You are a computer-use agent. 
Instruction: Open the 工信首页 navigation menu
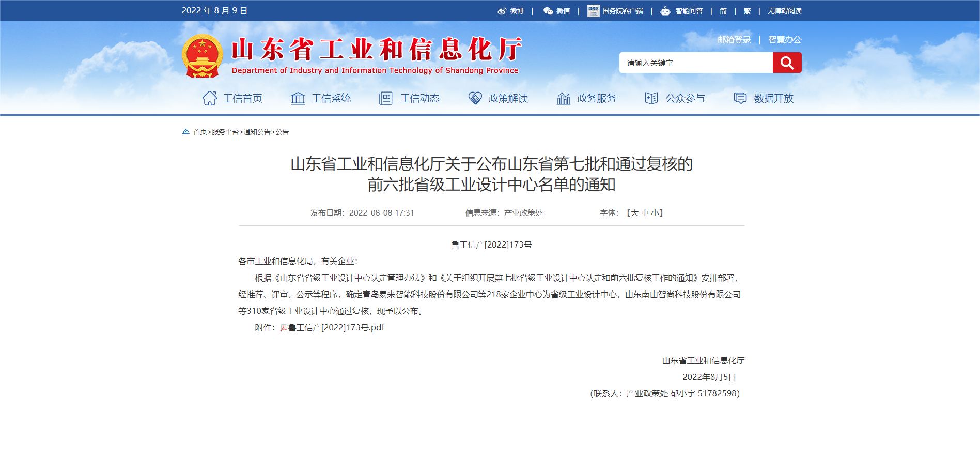(232, 98)
